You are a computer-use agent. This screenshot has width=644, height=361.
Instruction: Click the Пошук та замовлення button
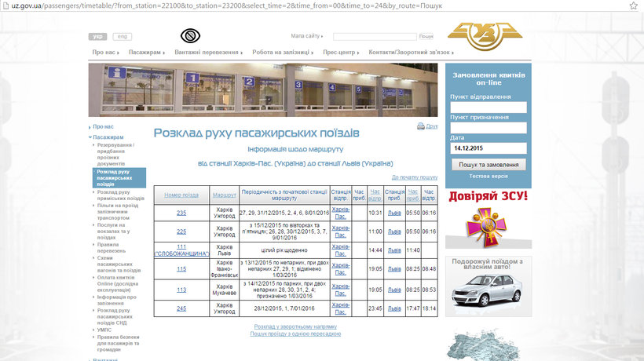click(x=488, y=165)
